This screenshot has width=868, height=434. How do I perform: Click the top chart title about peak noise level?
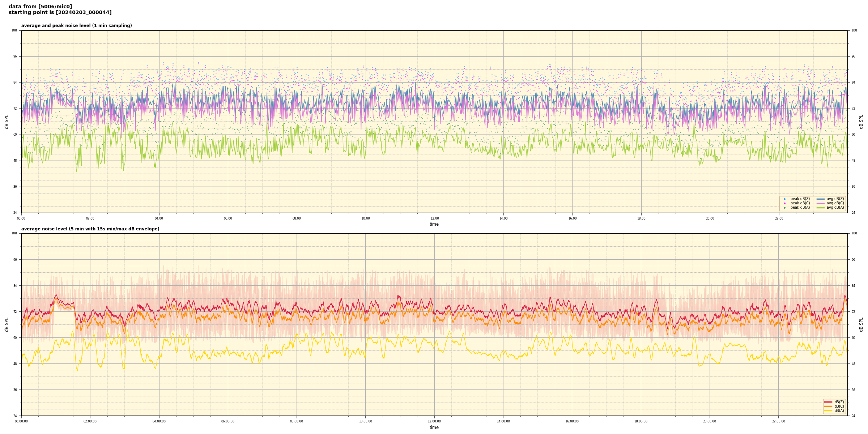[x=76, y=26]
